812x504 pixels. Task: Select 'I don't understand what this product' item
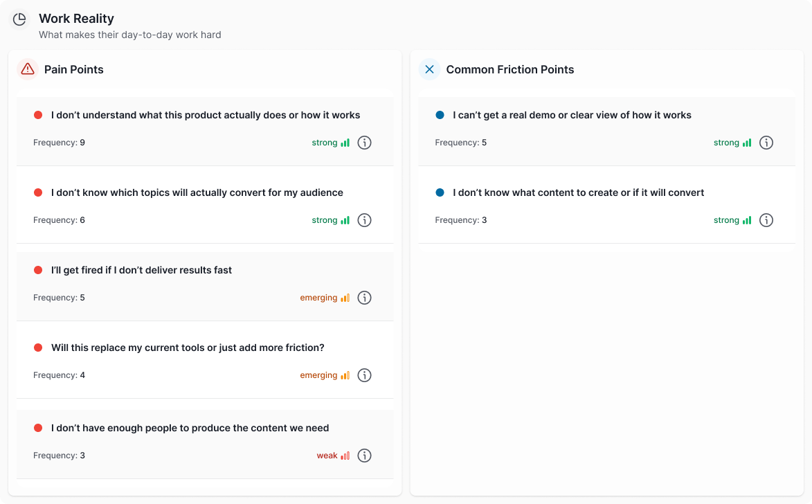[205, 131]
